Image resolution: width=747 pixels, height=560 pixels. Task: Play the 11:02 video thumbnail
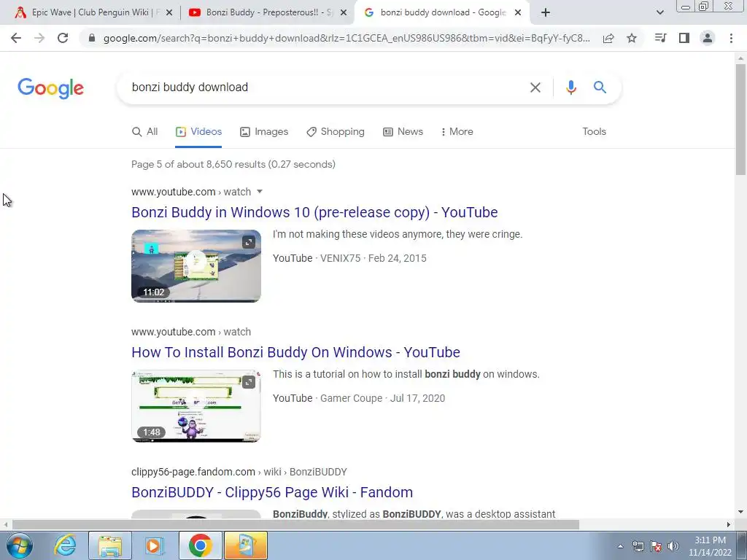(196, 265)
